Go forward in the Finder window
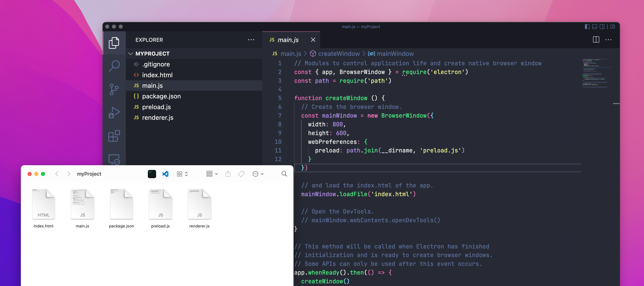The image size is (644, 286). (x=69, y=174)
